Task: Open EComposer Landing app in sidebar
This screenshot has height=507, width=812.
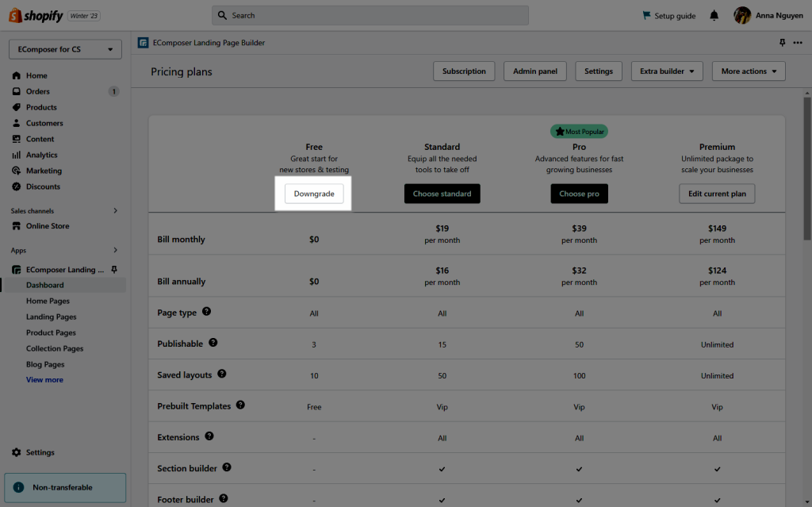Action: click(x=65, y=270)
